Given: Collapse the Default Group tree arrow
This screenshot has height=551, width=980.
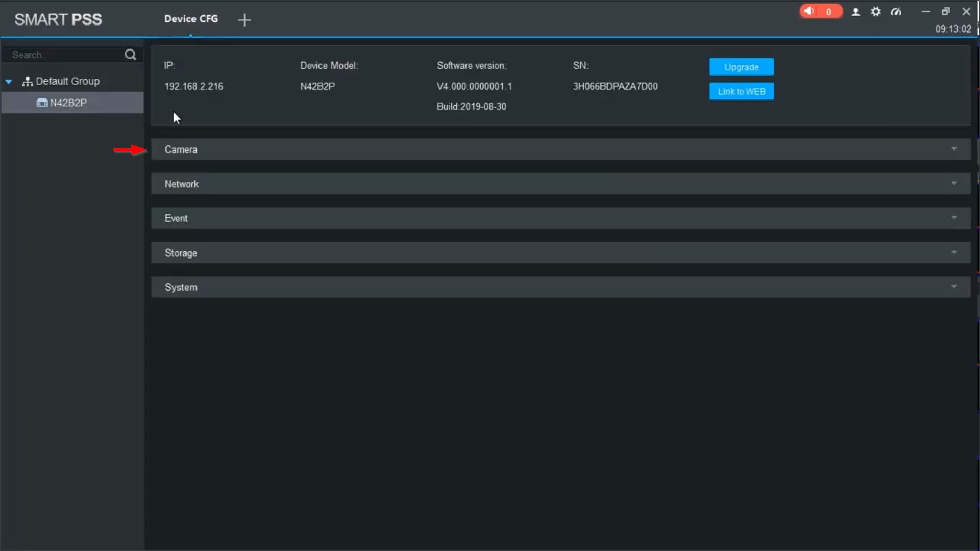Looking at the screenshot, I should pos(9,82).
